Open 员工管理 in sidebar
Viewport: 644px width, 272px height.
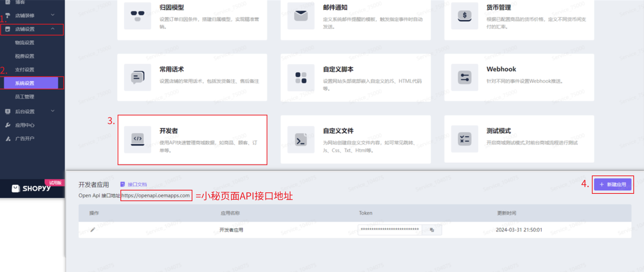pos(25,97)
